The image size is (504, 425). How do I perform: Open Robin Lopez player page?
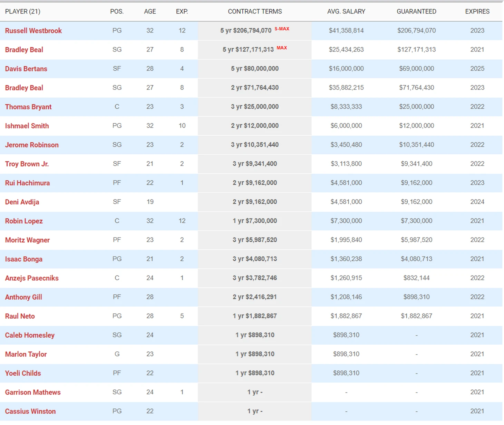coord(24,221)
